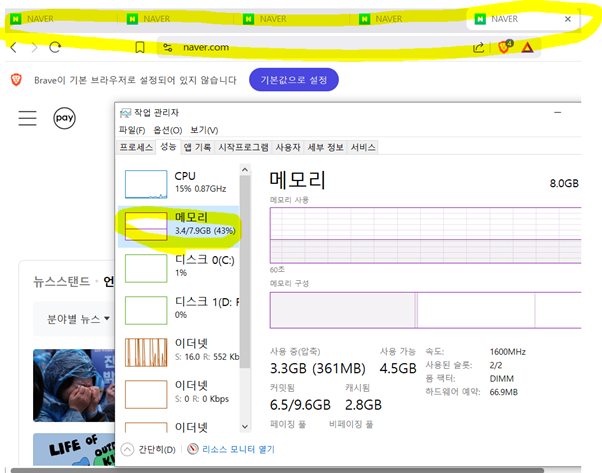
Task: Open news photo of person in raincoat
Action: (74, 385)
